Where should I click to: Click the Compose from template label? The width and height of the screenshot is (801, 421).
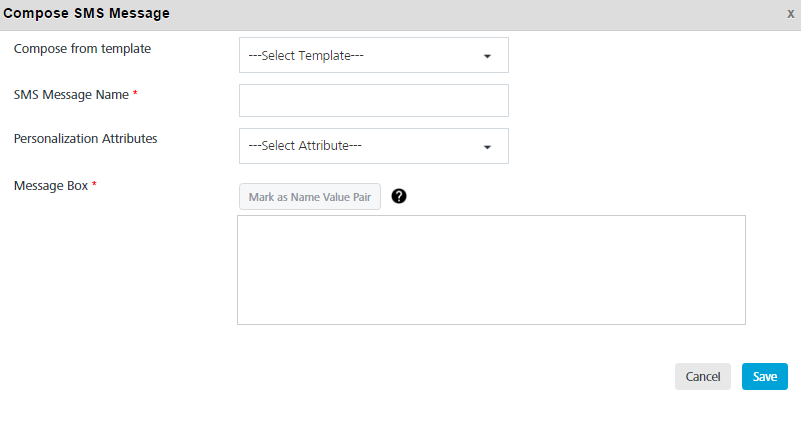click(82, 49)
